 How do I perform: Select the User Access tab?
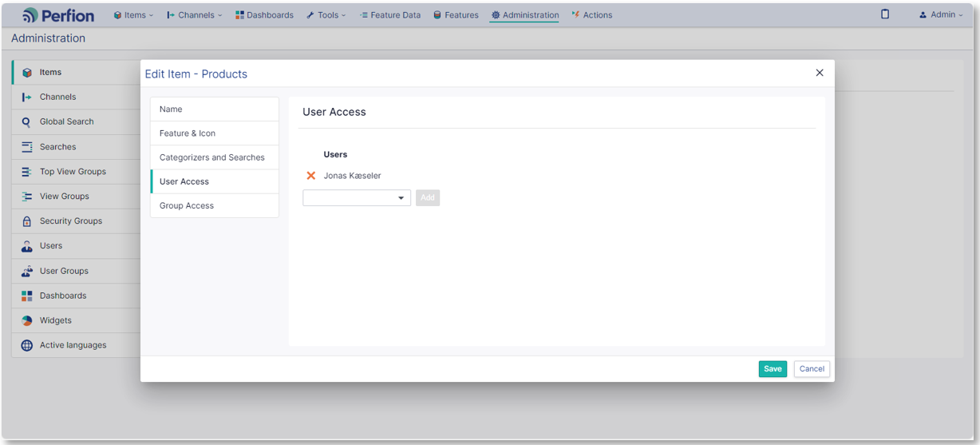coord(215,181)
